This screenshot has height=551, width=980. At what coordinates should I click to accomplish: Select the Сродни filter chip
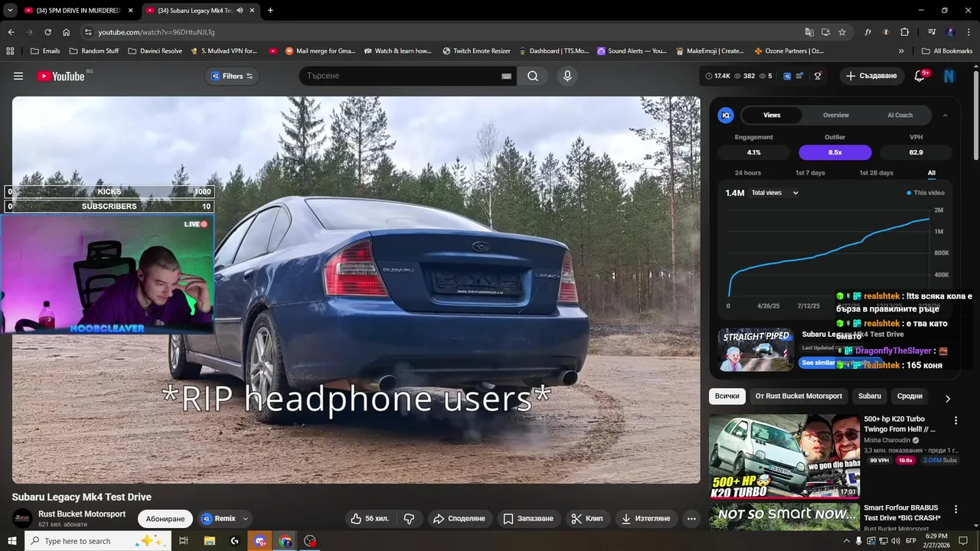[910, 396]
